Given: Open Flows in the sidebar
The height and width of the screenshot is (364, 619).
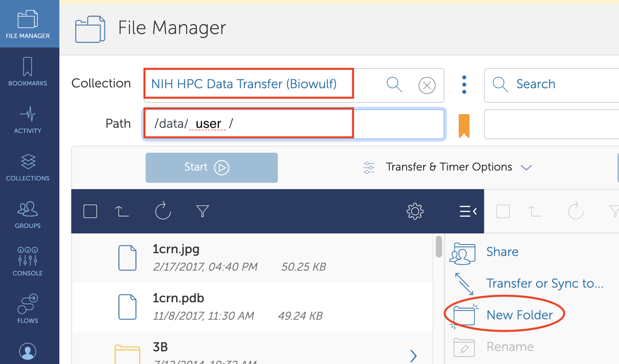Looking at the screenshot, I should (28, 309).
